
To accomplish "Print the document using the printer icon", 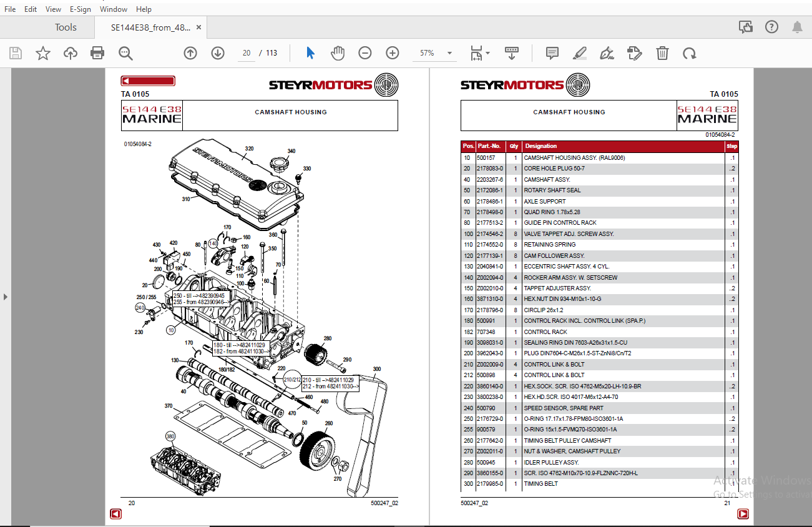I will [x=97, y=53].
